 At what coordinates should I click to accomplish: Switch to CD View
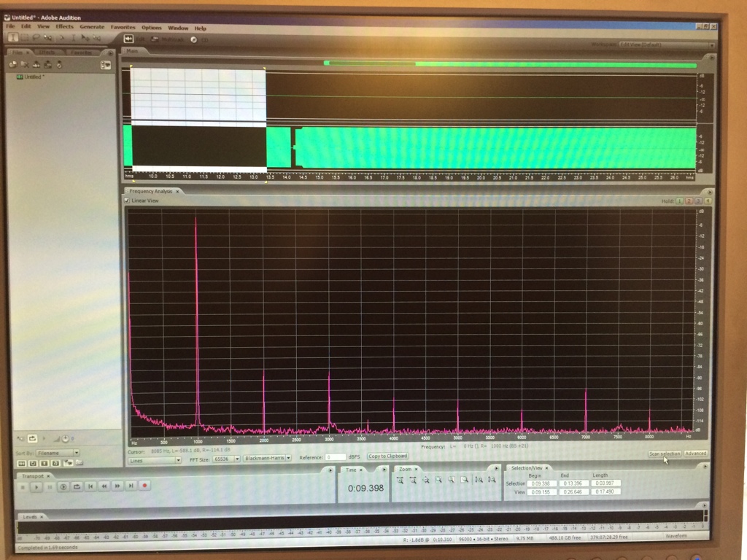(x=200, y=40)
